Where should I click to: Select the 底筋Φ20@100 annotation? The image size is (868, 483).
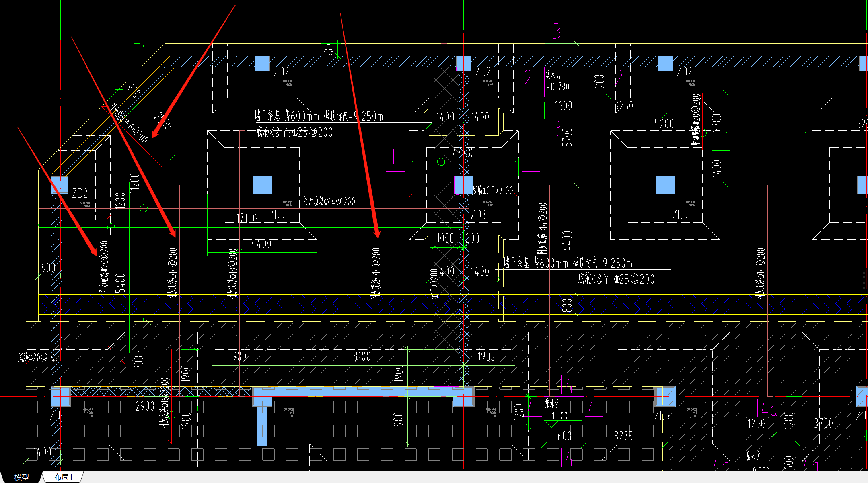[x=38, y=357]
